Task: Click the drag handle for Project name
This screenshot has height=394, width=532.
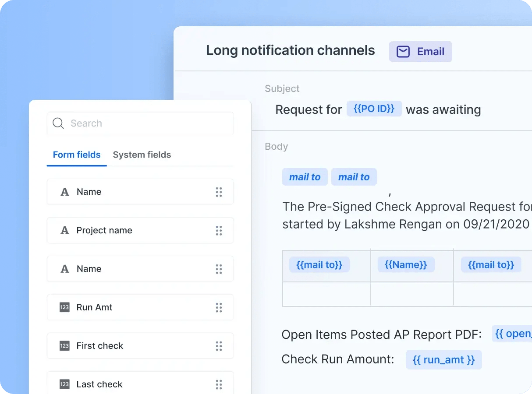Action: tap(219, 231)
